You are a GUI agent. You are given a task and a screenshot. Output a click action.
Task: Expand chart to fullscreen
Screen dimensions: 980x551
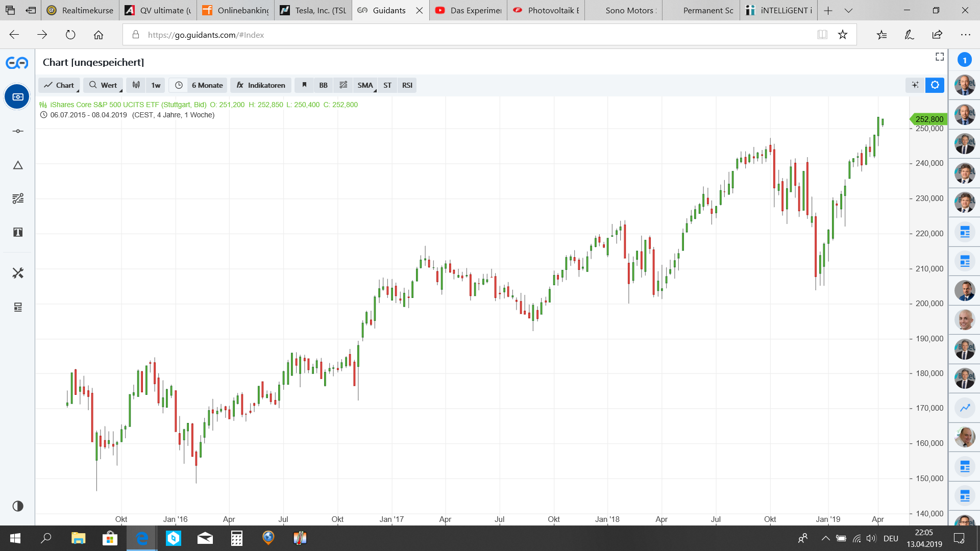tap(939, 57)
